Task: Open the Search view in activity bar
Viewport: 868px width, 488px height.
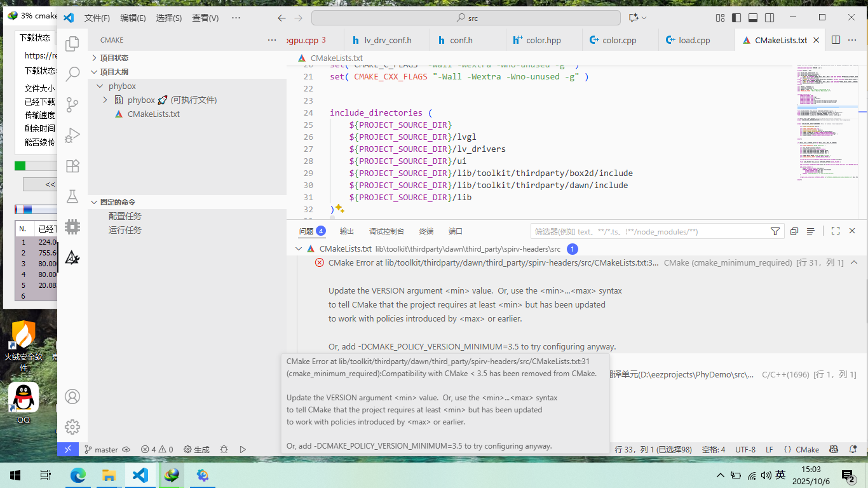Action: [x=72, y=74]
